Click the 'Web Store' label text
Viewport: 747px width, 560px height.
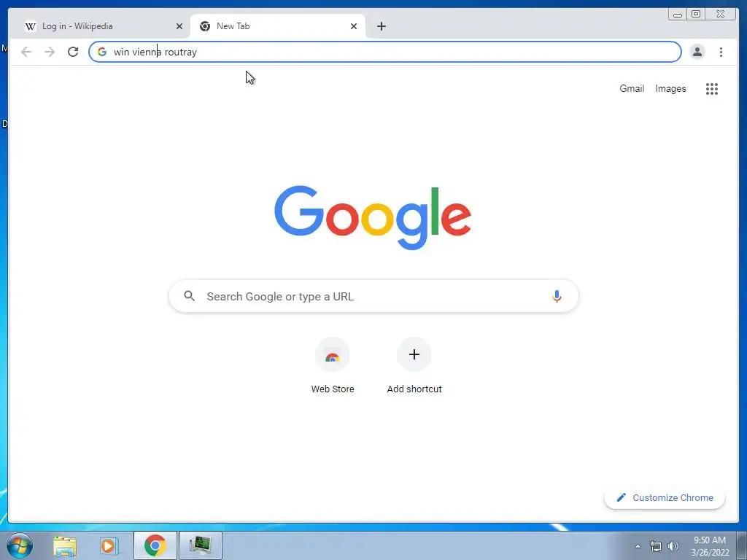pyautogui.click(x=333, y=389)
